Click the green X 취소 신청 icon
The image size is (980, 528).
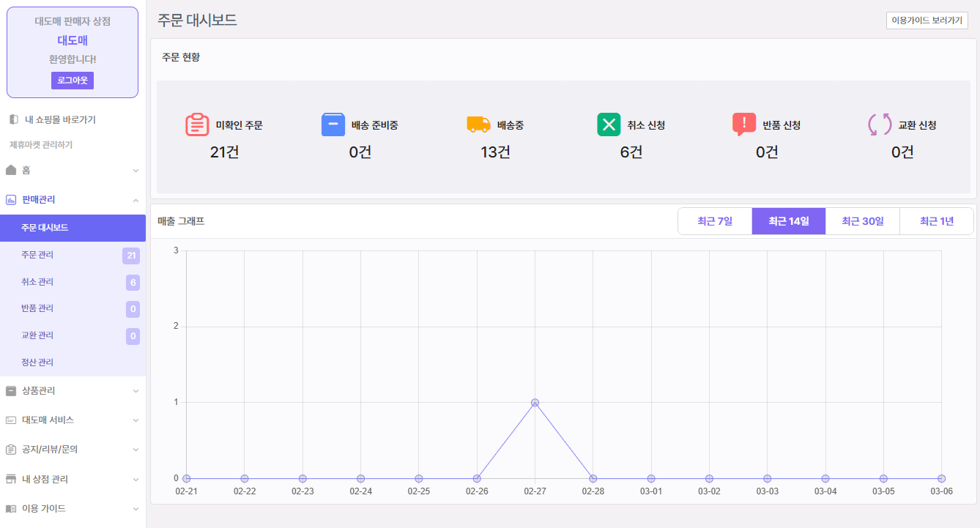609,124
